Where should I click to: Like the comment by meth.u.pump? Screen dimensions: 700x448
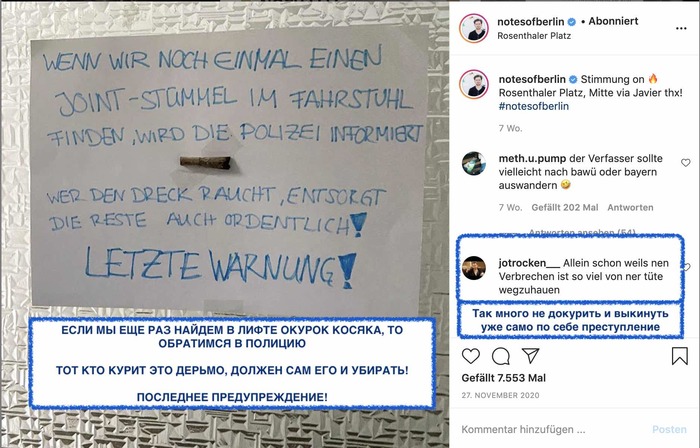point(686,163)
